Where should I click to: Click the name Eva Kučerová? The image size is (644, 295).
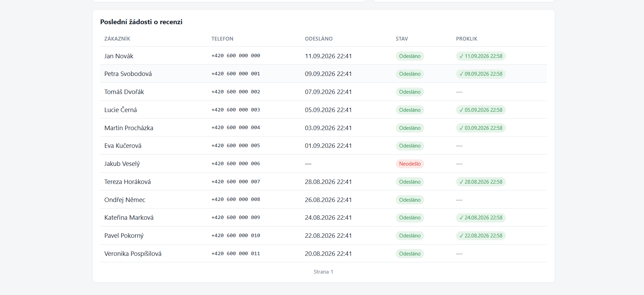click(123, 146)
